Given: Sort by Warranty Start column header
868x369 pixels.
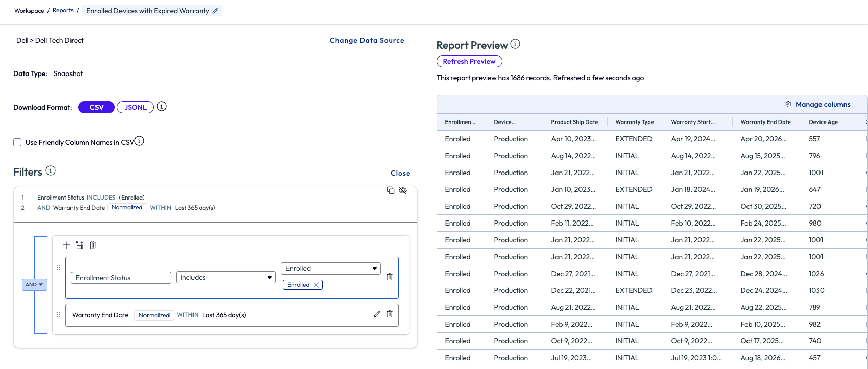Looking at the screenshot, I should tap(693, 122).
